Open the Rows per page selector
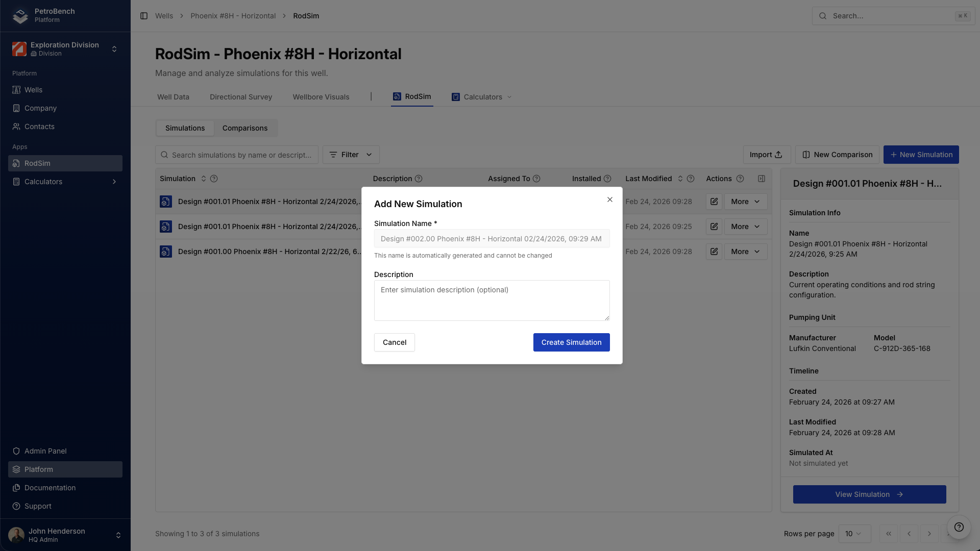 855,534
